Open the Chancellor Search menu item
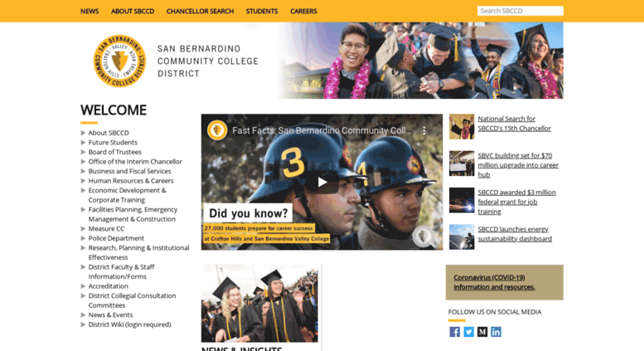The image size is (644, 351). (x=200, y=11)
